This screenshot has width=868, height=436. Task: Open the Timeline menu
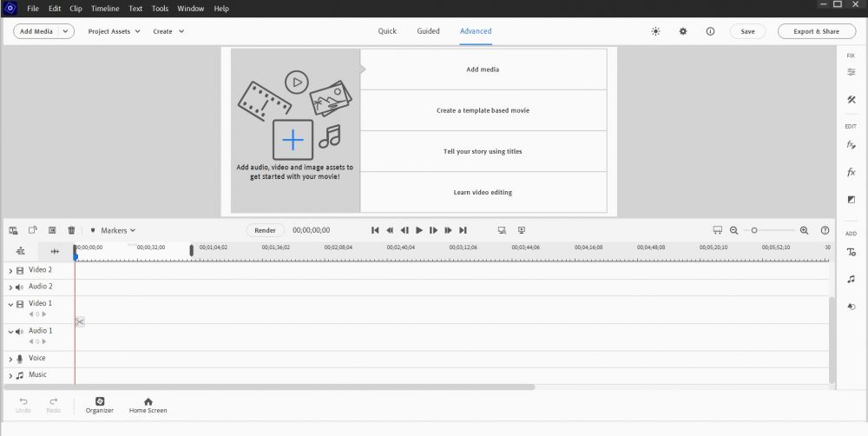pyautogui.click(x=104, y=9)
